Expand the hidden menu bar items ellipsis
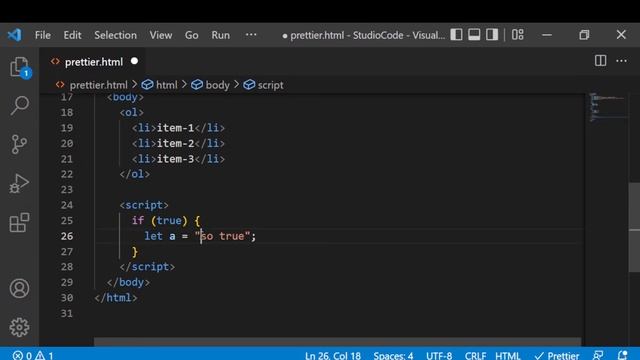This screenshot has height=360, width=640. click(251, 35)
